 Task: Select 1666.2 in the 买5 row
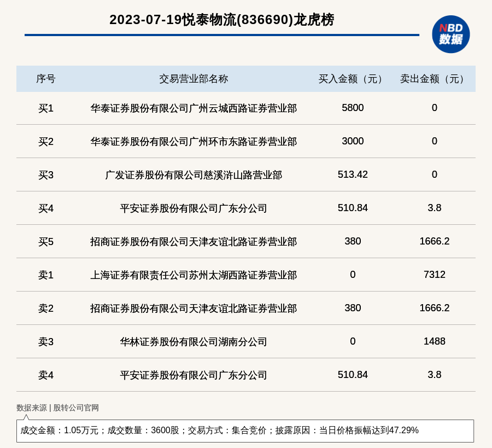click(434, 241)
